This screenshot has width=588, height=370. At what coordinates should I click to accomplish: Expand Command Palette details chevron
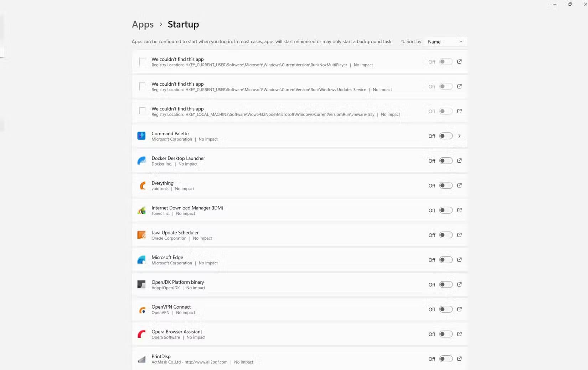pos(459,136)
